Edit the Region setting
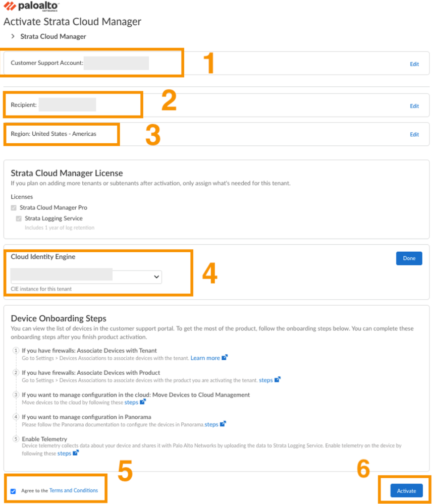The height and width of the screenshot is (504, 433). (x=414, y=134)
